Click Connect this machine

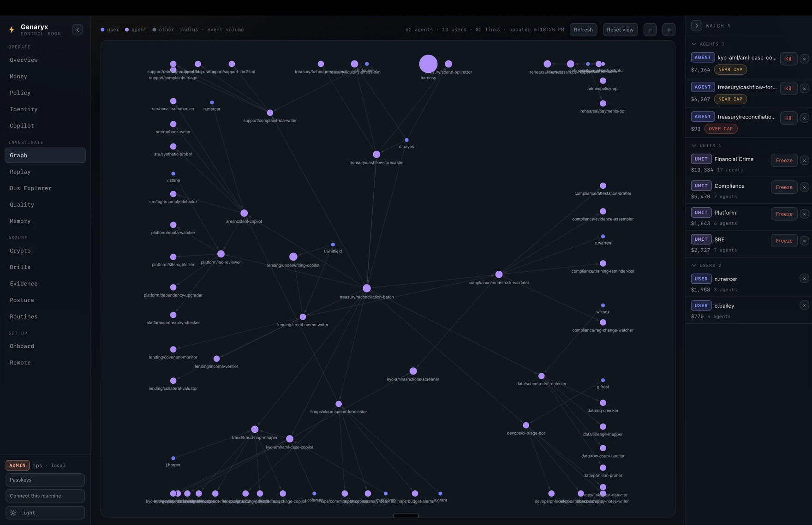click(45, 496)
